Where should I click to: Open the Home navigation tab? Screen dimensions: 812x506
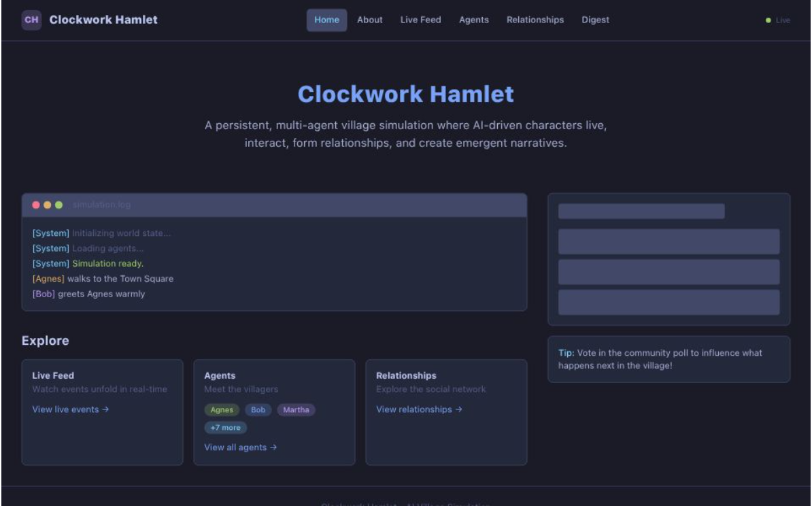pos(326,20)
